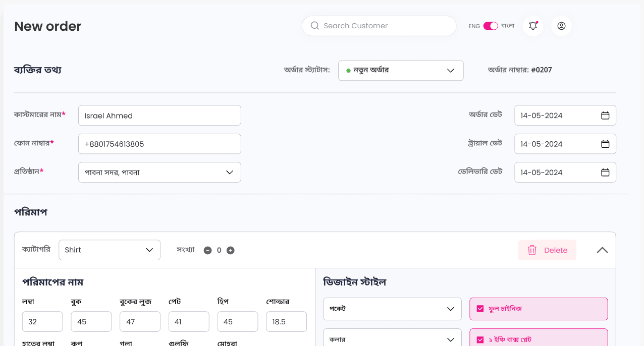The width and height of the screenshot is (644, 346).
Task: Click order number #0207 text
Action: click(542, 70)
